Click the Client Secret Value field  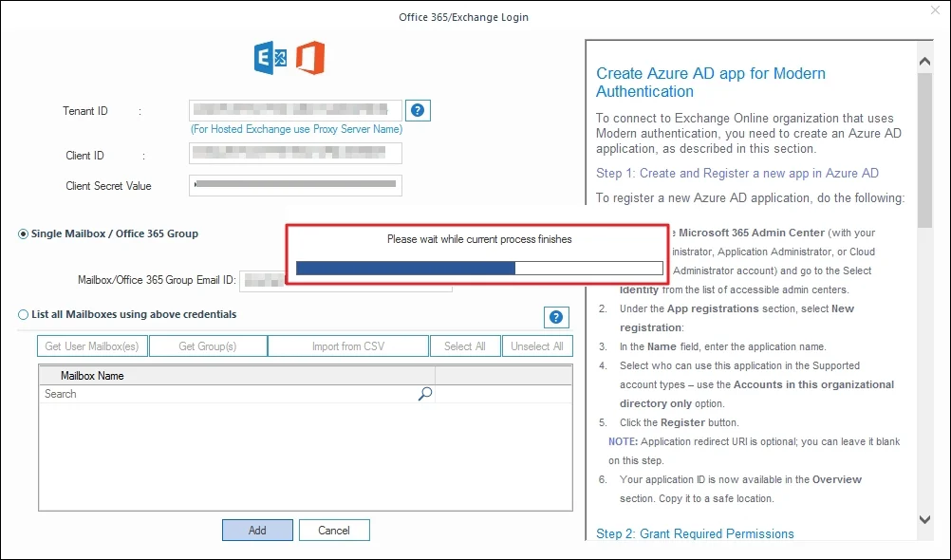pyautogui.click(x=295, y=185)
